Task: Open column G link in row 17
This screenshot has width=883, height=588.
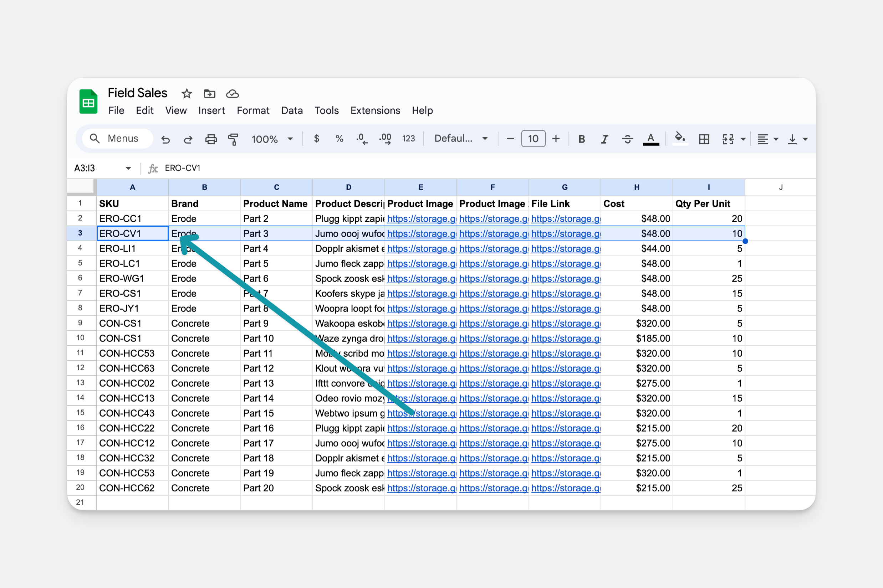Action: point(566,443)
